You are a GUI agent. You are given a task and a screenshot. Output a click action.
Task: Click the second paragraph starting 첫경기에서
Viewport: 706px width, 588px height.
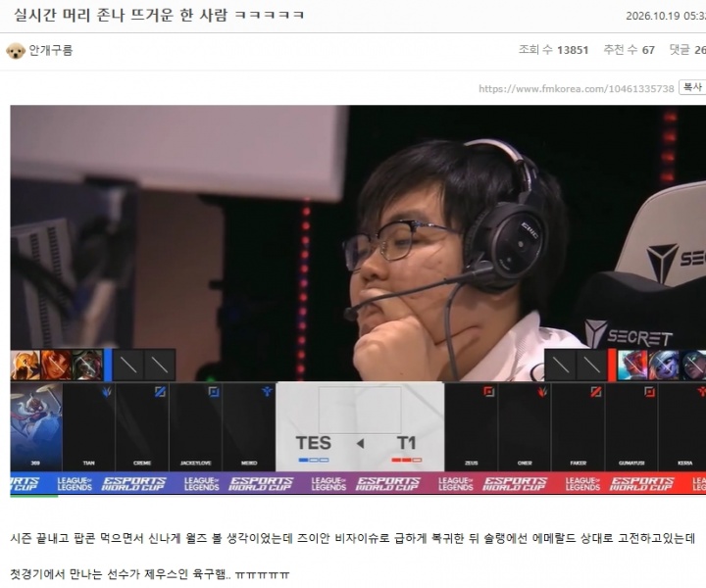(150, 574)
